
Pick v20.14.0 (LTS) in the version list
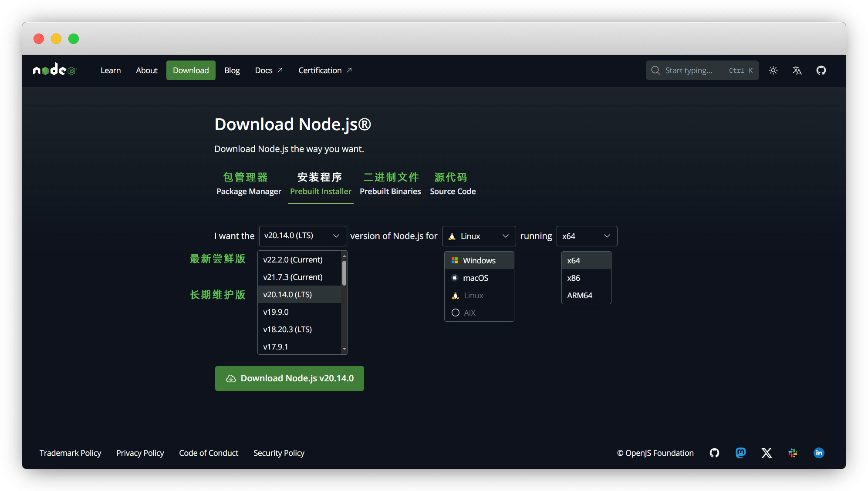click(x=299, y=294)
